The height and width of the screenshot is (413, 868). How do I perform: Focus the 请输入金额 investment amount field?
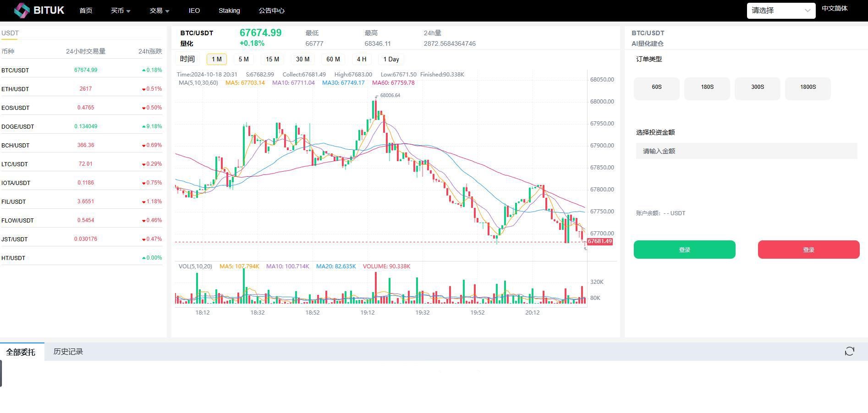tap(746, 151)
